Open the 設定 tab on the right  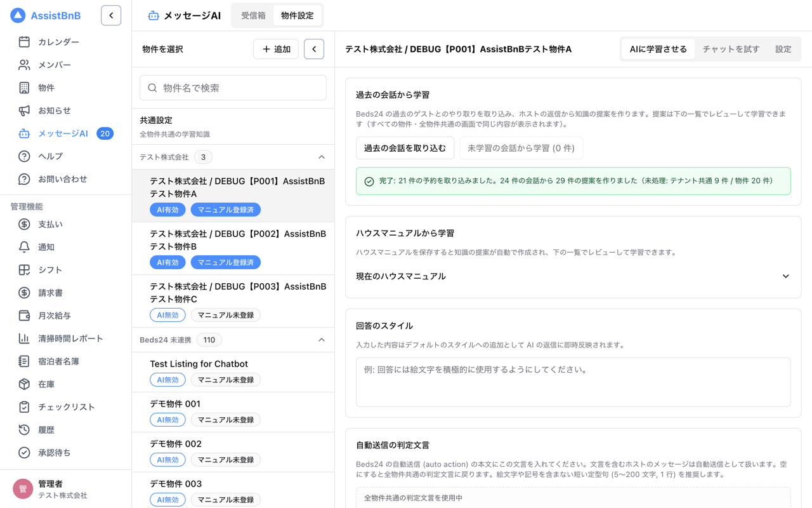783,49
